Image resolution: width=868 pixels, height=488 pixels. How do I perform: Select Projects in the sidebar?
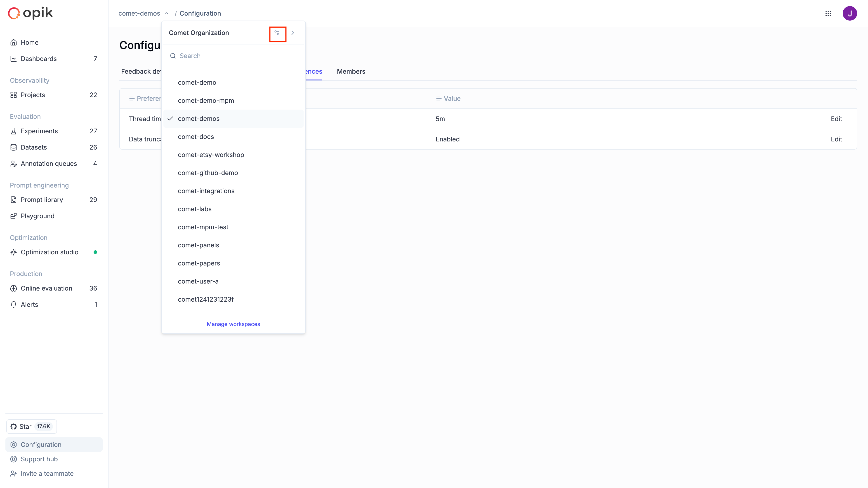pyautogui.click(x=33, y=95)
